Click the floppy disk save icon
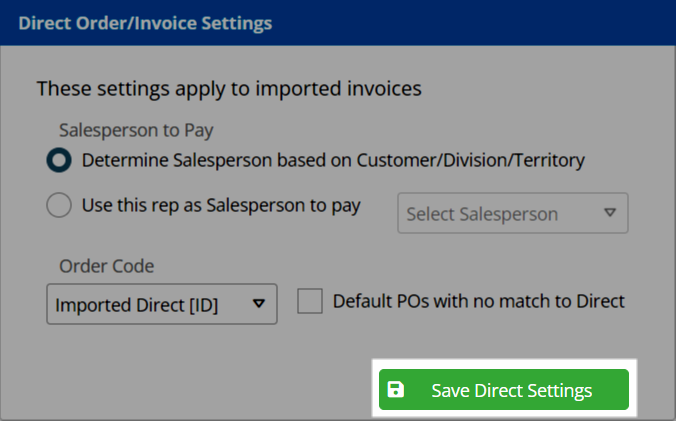Screen dimensions: 676x421 click(395, 389)
